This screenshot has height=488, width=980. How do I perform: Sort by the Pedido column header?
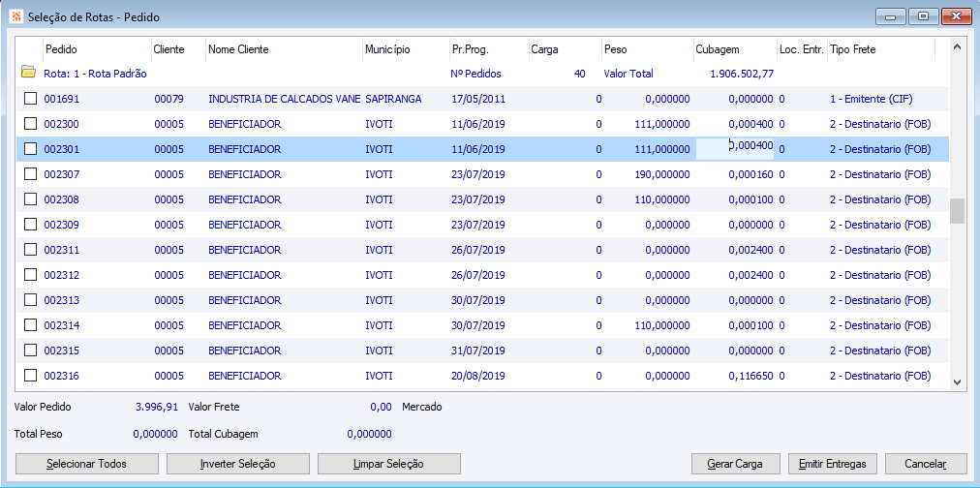coord(96,49)
